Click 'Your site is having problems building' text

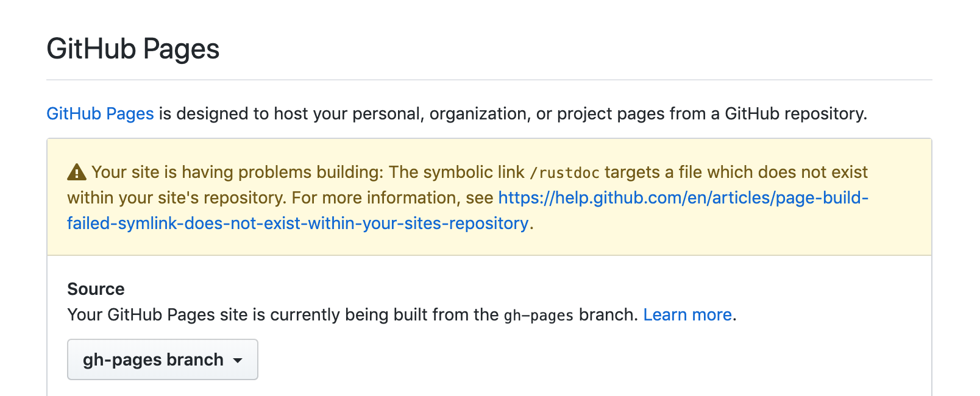[x=237, y=172]
